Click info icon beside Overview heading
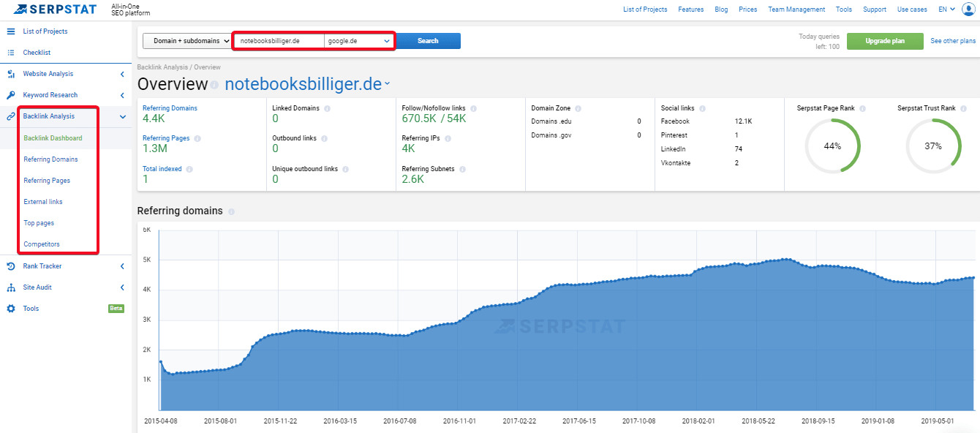980x433 pixels. click(x=215, y=85)
